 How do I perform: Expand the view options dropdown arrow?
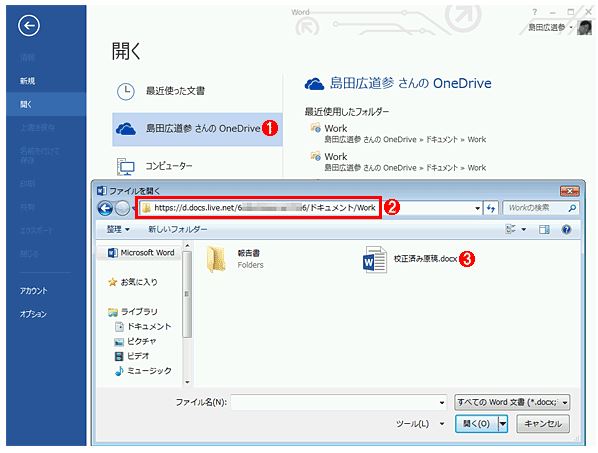(524, 229)
